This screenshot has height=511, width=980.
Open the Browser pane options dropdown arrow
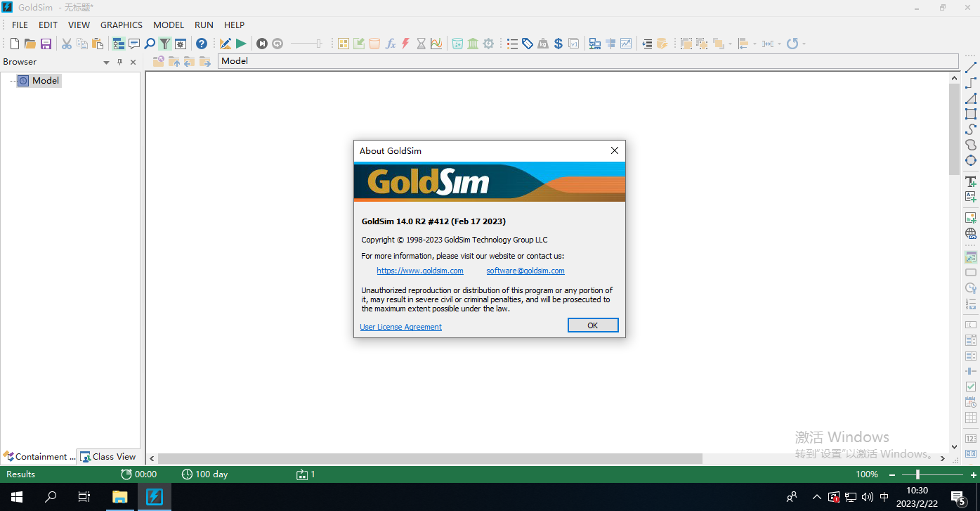[107, 62]
